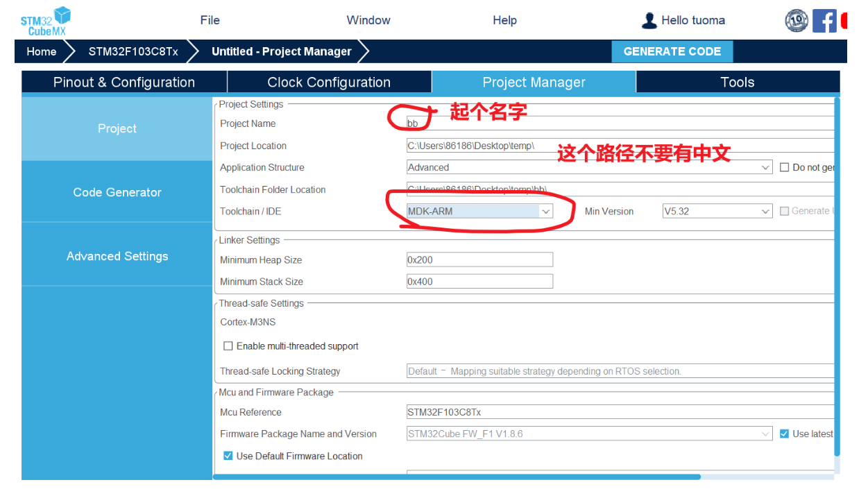868x496 pixels.
Task: Click the Project Name field
Action: pyautogui.click(x=620, y=123)
